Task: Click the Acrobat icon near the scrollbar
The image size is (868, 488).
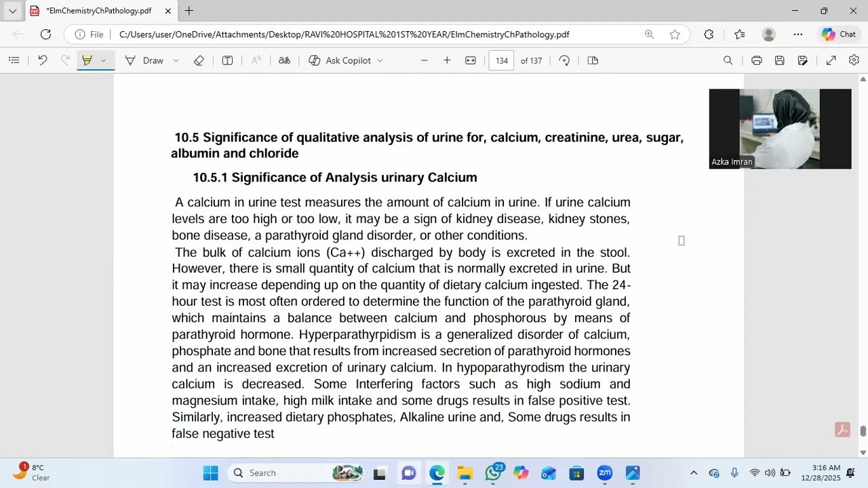Action: pos(842,430)
